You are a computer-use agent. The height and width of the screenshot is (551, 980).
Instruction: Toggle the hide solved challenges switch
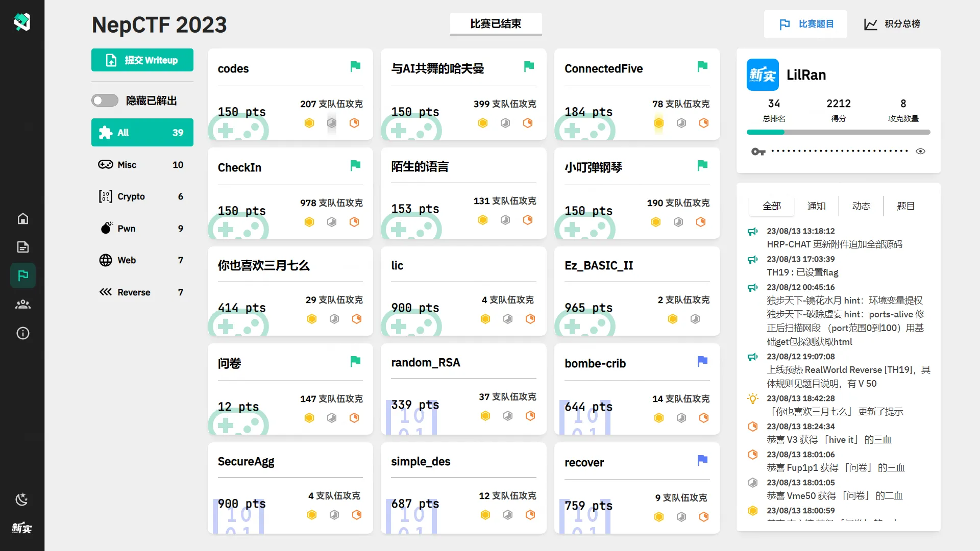click(x=105, y=101)
